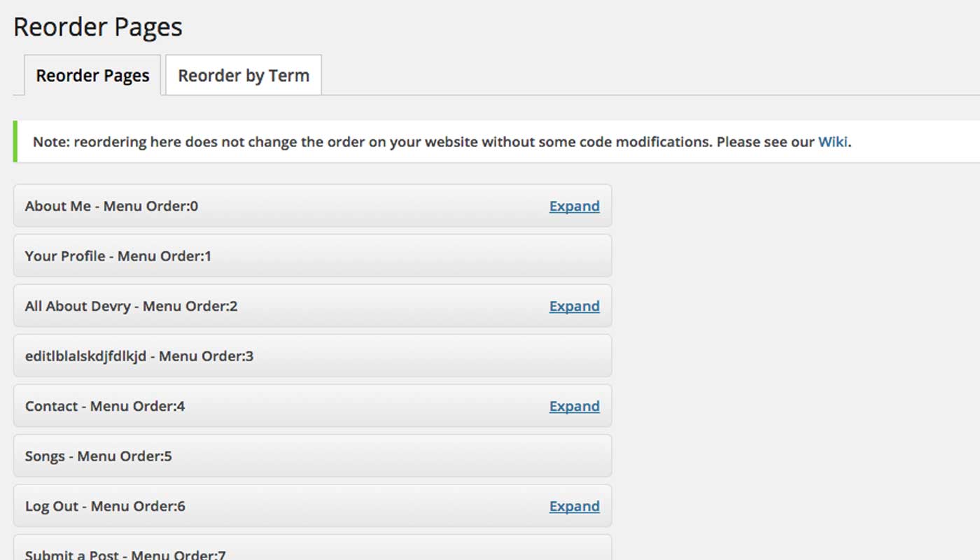Select the Your Profile page row
The height and width of the screenshot is (560, 980).
[x=280, y=255]
